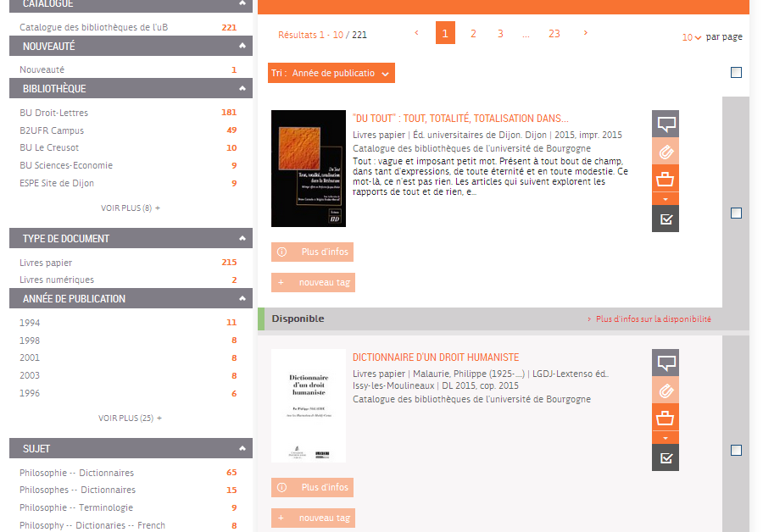Add "Du tout" to basket with basket icon
Viewport: 763px width, 532px height.
666,178
